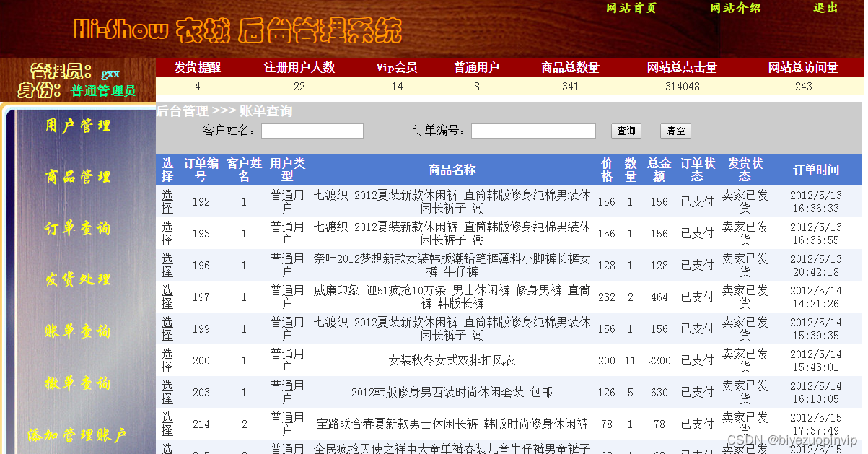This screenshot has width=868, height=454.
Task: Click identity label 普通管理员
Action: [x=103, y=91]
